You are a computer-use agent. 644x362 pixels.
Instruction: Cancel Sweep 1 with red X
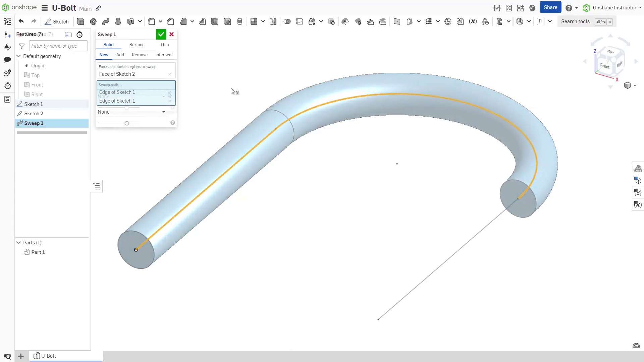[x=171, y=34]
